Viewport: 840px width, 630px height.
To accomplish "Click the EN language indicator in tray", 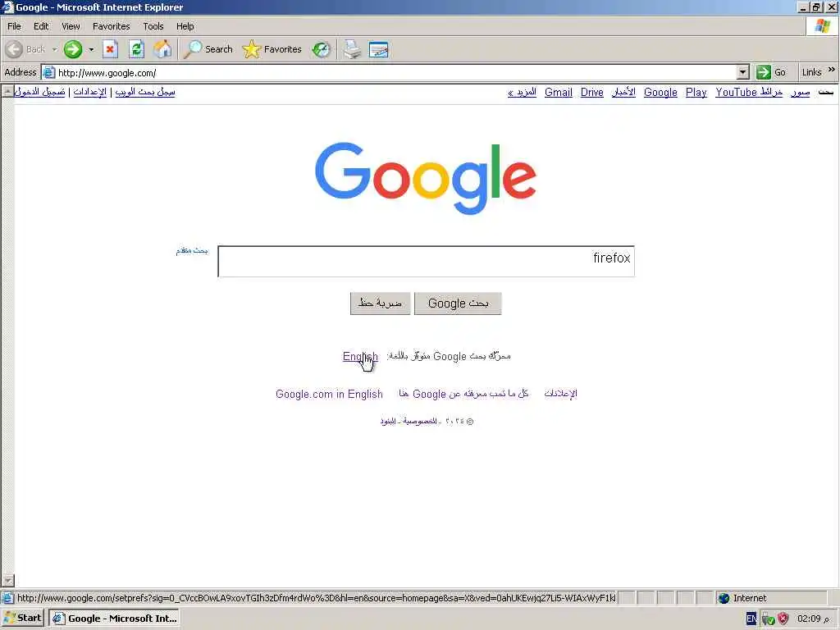I will click(x=751, y=619).
